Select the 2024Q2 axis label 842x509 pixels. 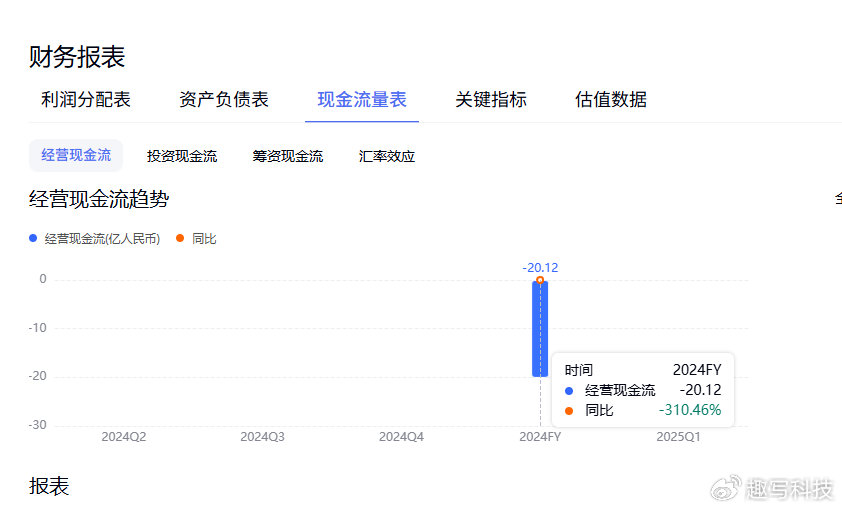click(124, 437)
